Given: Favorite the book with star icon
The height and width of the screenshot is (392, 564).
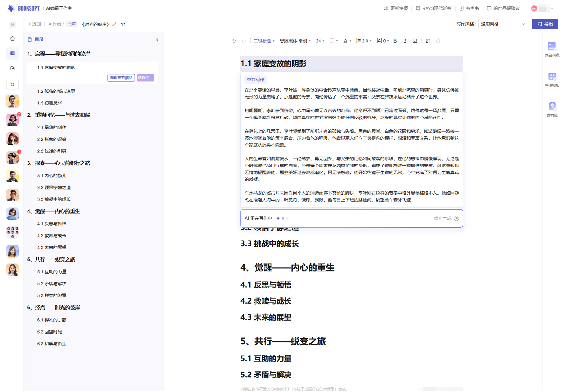Looking at the screenshot, I should 123,24.
